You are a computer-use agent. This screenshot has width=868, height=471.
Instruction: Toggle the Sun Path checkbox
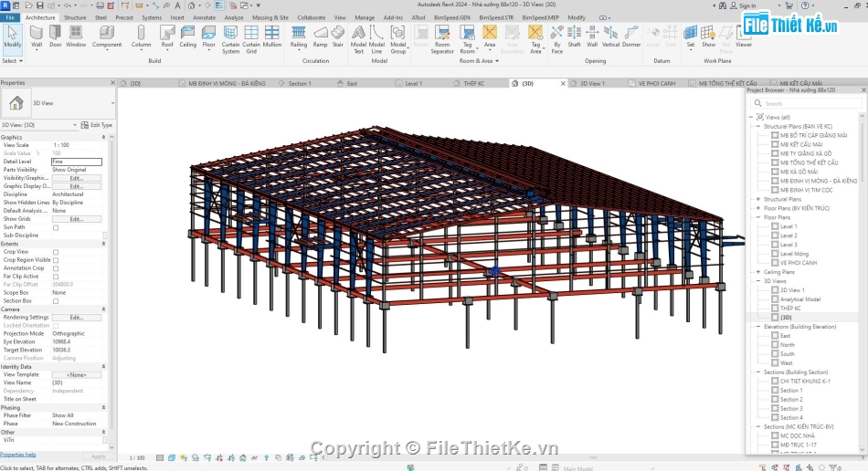56,227
